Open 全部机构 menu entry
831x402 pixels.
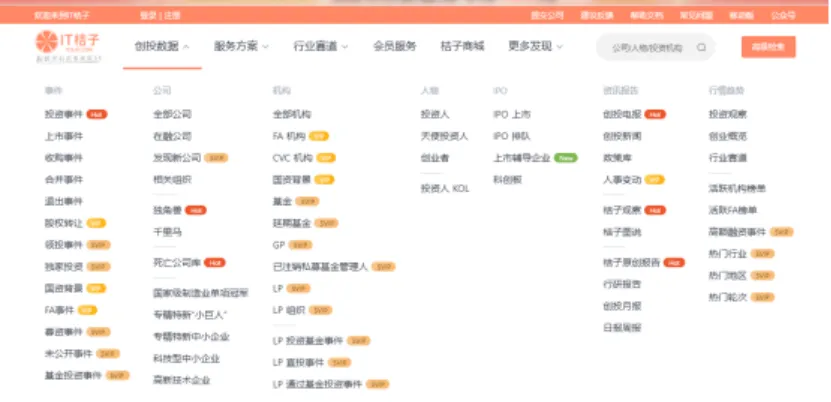tap(292, 114)
